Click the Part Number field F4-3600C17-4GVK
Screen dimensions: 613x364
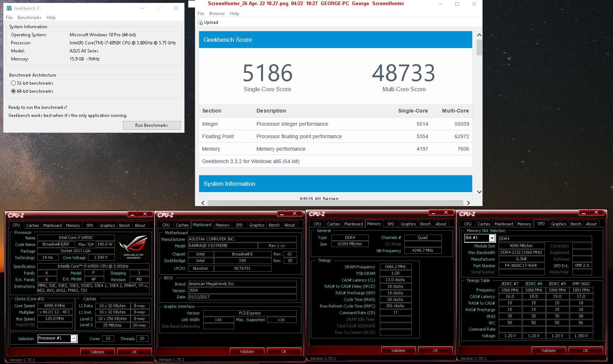click(521, 265)
